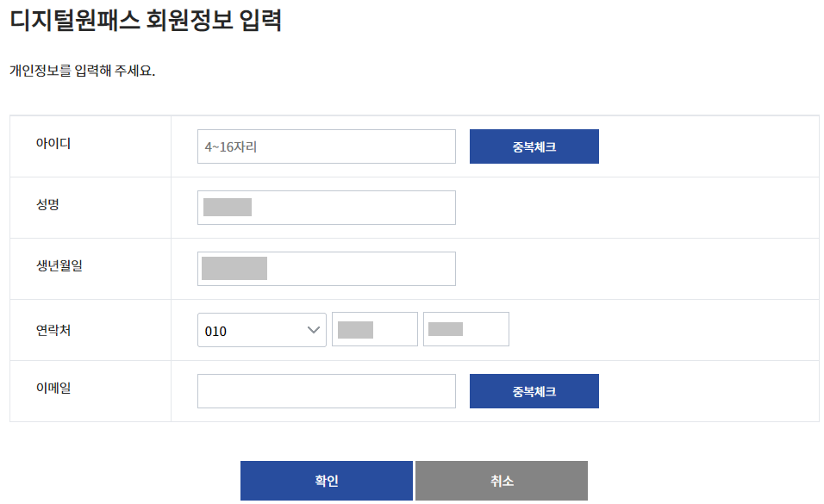This screenshot has height=504, width=824.
Task: Click the 중복체크 button next to 이메일
Action: (x=534, y=391)
